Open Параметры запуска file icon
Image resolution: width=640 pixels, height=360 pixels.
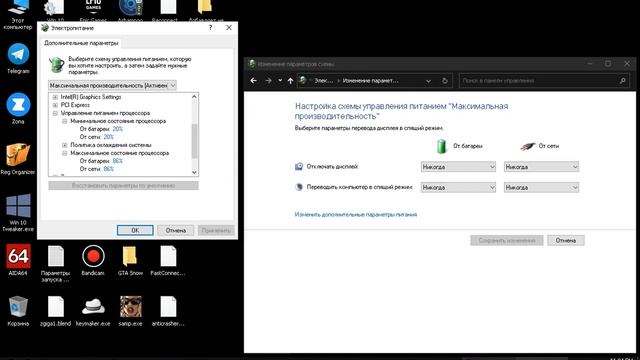[56, 264]
